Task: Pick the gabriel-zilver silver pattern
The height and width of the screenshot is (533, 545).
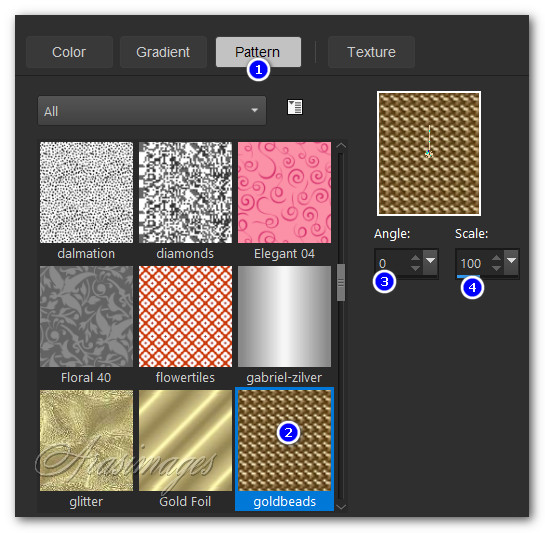Action: tap(284, 316)
